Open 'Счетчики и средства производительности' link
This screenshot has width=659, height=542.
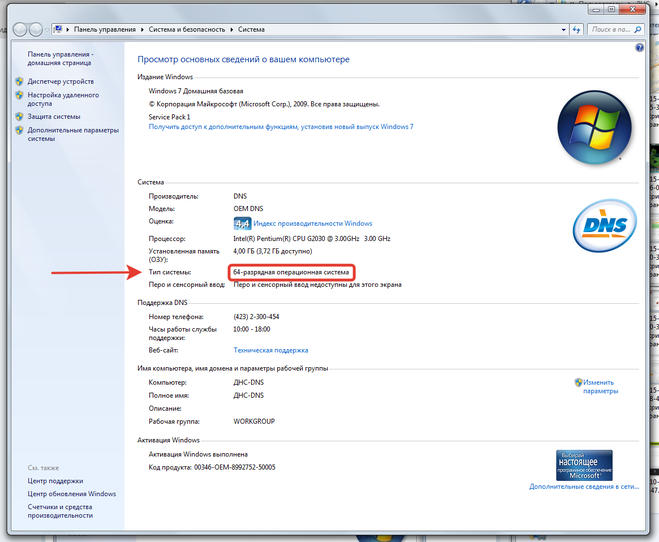(x=60, y=511)
